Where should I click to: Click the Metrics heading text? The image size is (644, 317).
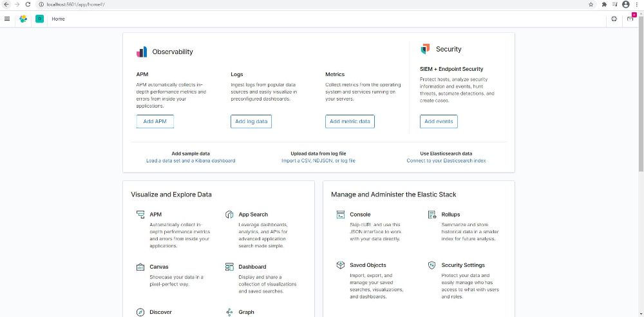pyautogui.click(x=335, y=75)
